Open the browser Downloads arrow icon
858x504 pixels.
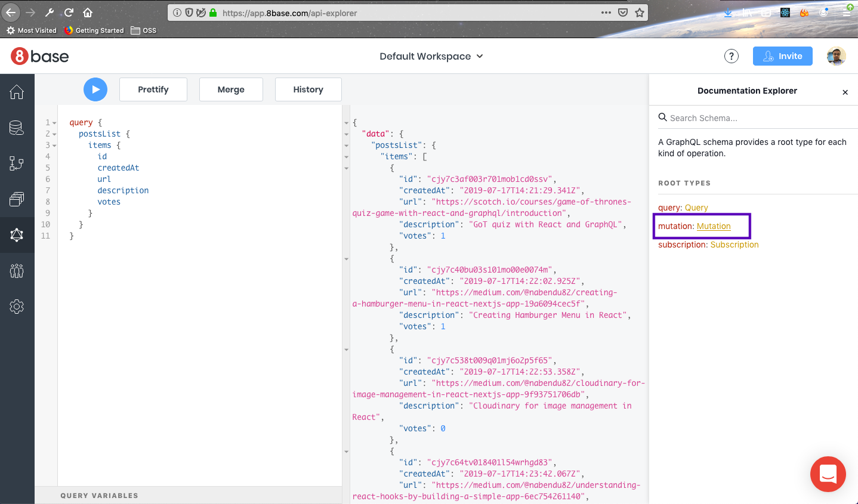click(728, 13)
